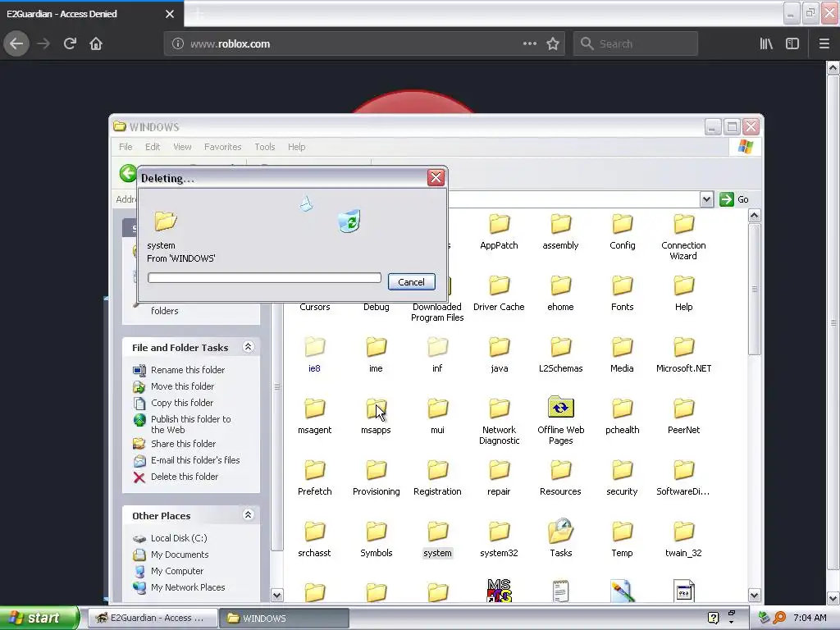
Task: Select the Network Diagnostic folder
Action: coord(499,422)
